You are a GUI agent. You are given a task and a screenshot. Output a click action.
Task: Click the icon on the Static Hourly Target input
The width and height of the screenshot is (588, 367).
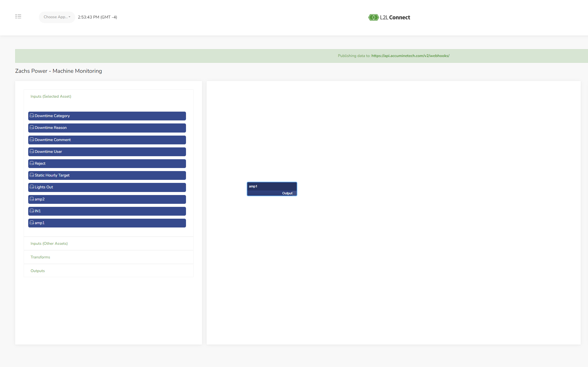pos(32,175)
